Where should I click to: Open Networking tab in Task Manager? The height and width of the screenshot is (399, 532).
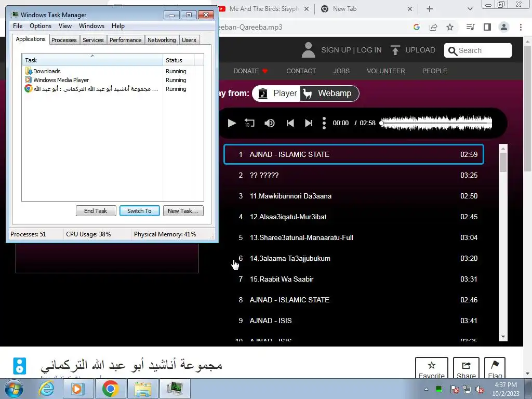click(162, 40)
